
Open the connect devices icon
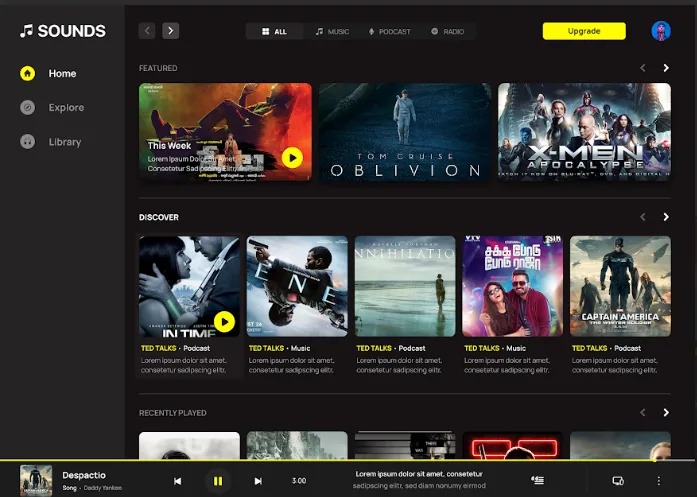point(618,481)
